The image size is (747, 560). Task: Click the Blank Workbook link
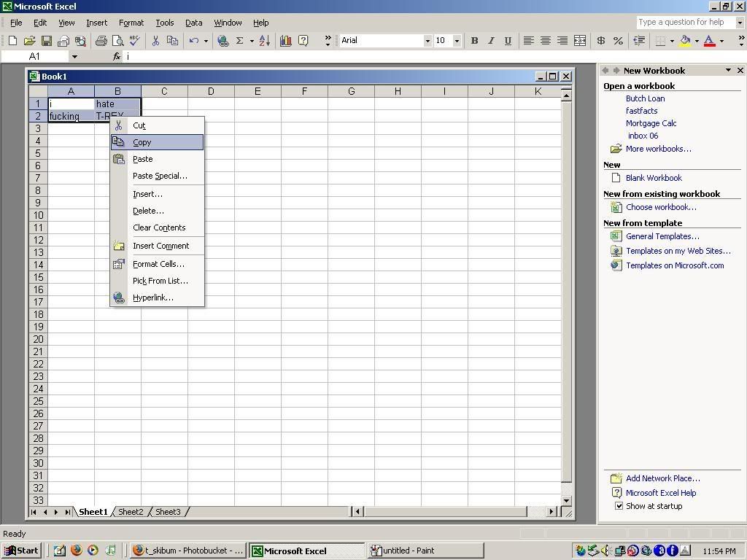[x=654, y=178]
